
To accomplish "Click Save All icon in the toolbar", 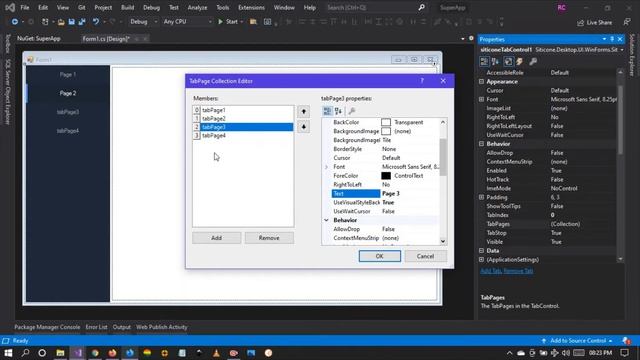I will (82, 22).
